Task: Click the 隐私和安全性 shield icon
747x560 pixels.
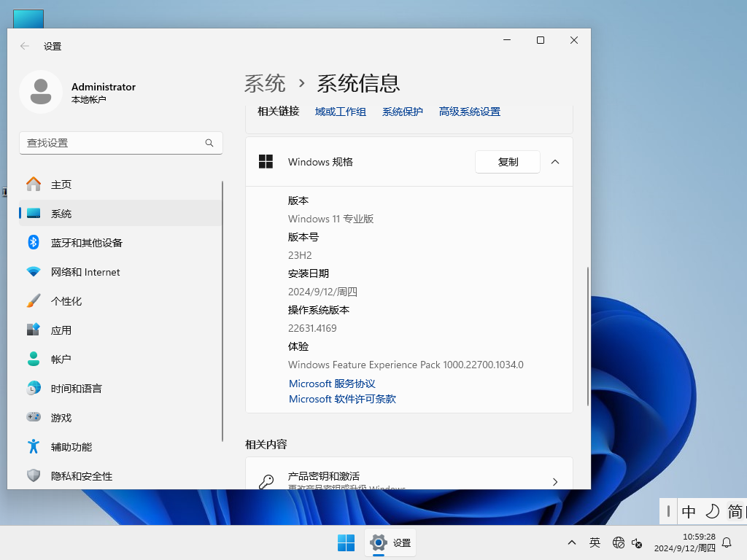Action: [x=34, y=475]
